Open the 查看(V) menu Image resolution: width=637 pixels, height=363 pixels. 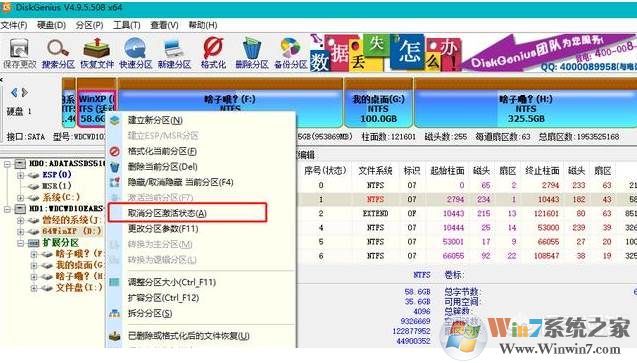[164, 25]
